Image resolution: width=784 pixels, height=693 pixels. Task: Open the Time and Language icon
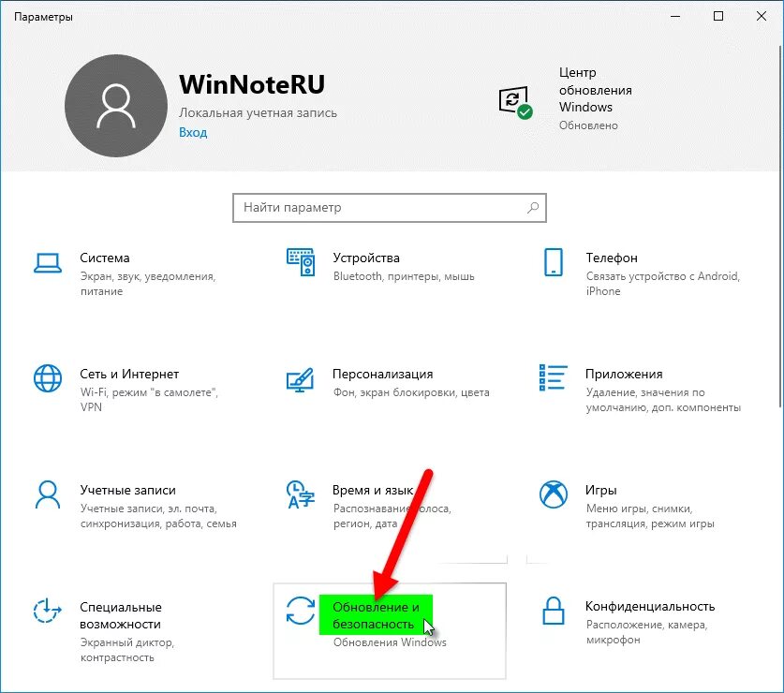click(x=301, y=494)
